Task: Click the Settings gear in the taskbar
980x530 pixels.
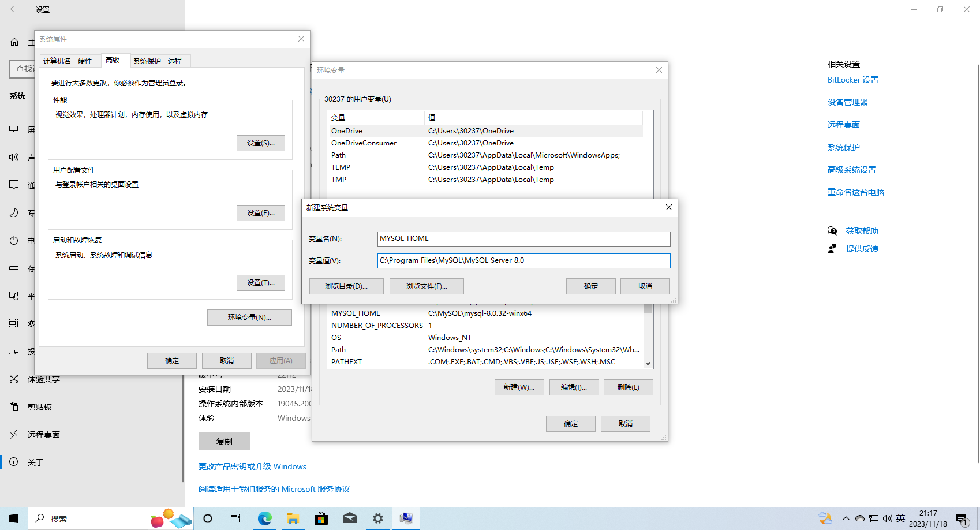Action: pyautogui.click(x=378, y=518)
